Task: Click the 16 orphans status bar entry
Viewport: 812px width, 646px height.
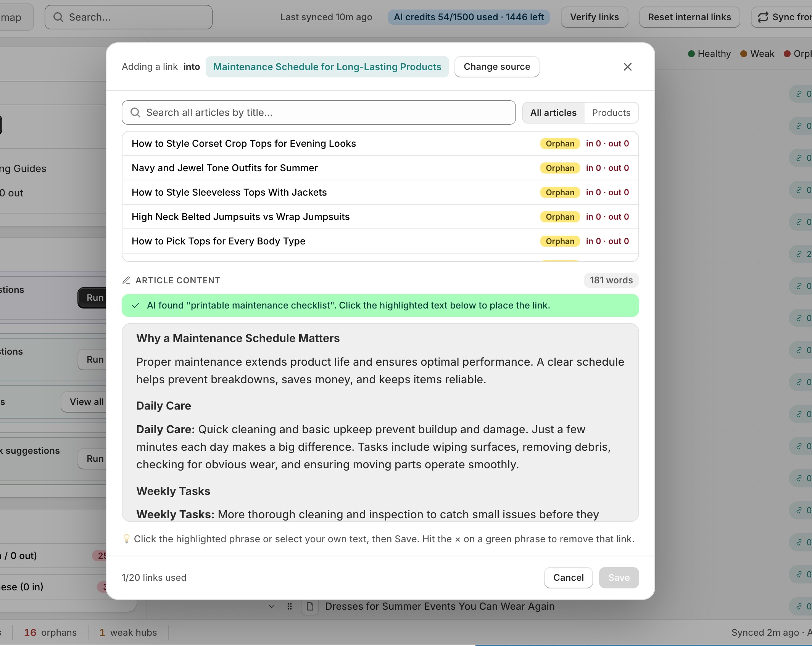Action: coord(50,633)
